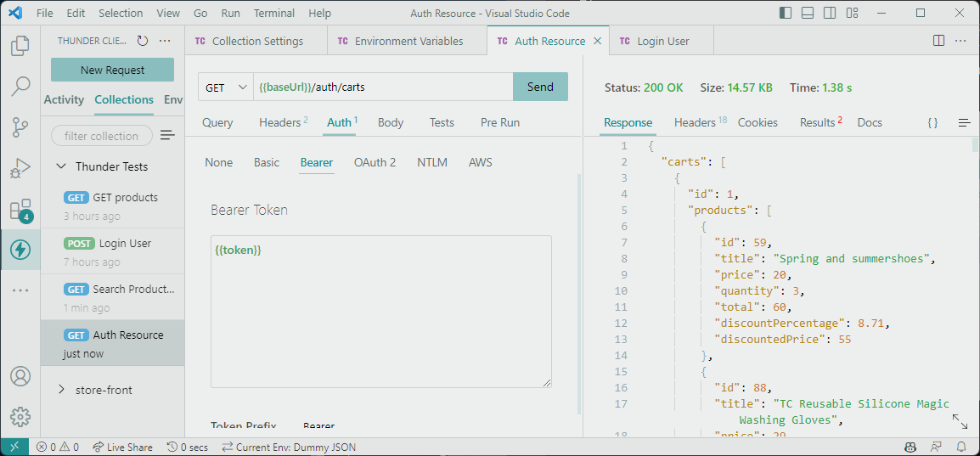Open the Terminal menu
This screenshot has height=456, width=980.
(x=274, y=13)
